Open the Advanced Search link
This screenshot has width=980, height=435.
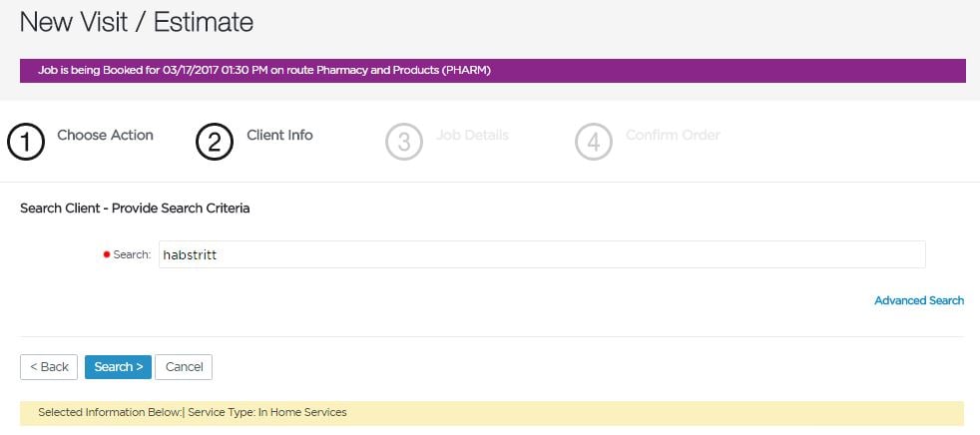[918, 300]
